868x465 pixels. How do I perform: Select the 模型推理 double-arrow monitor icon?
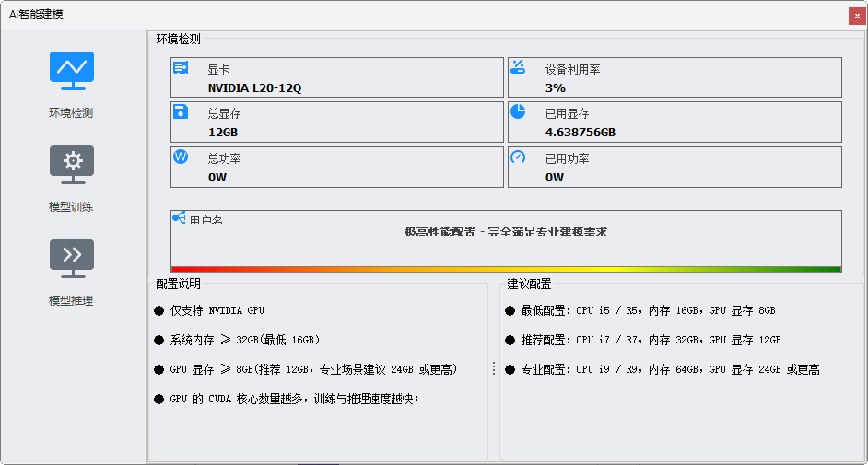point(72,259)
